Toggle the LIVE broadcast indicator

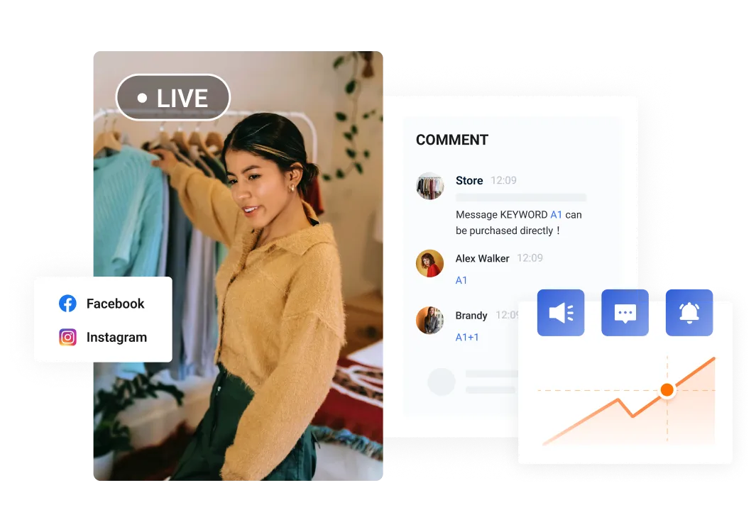[172, 97]
